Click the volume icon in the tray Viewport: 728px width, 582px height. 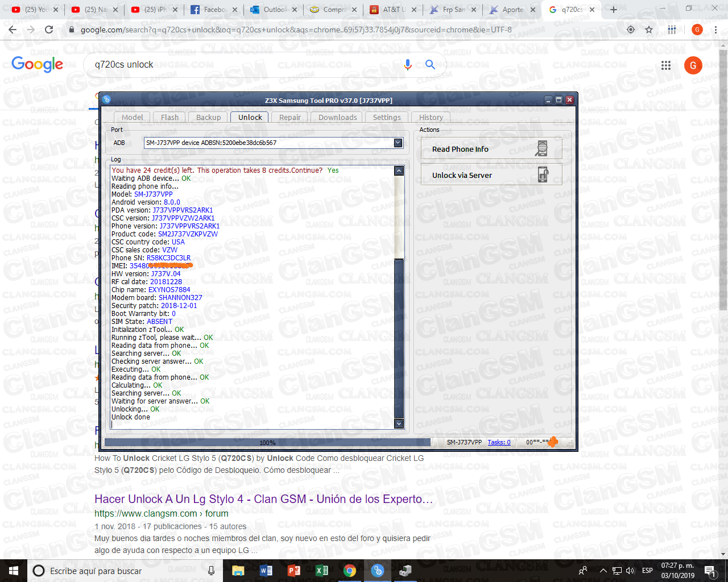click(x=630, y=571)
